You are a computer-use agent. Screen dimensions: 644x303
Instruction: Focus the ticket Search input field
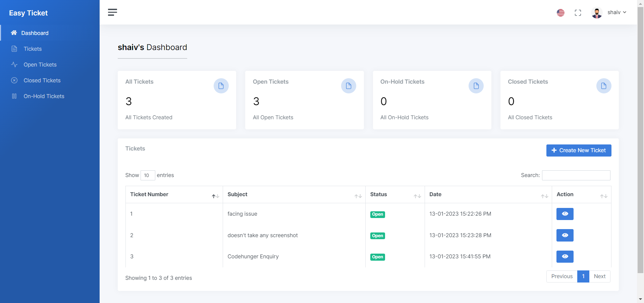[x=576, y=175]
